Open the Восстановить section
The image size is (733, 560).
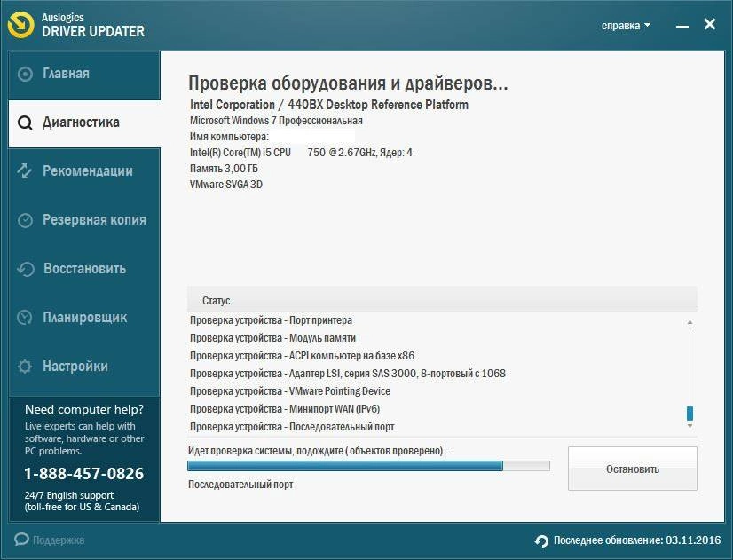pos(84,269)
